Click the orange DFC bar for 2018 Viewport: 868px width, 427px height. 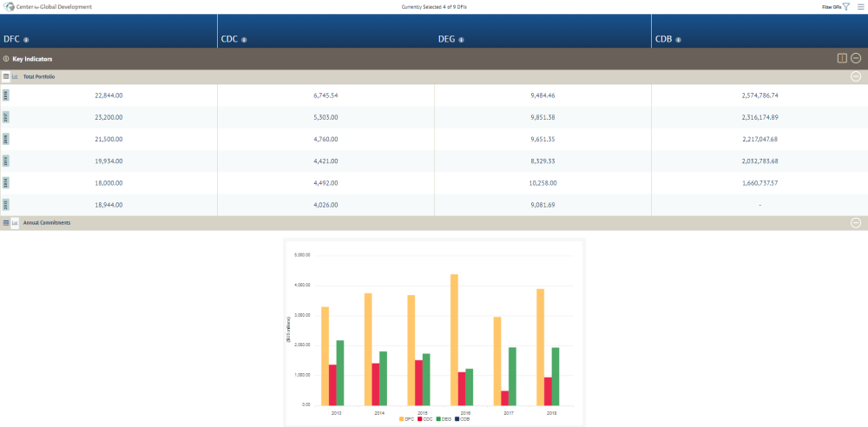click(540, 347)
